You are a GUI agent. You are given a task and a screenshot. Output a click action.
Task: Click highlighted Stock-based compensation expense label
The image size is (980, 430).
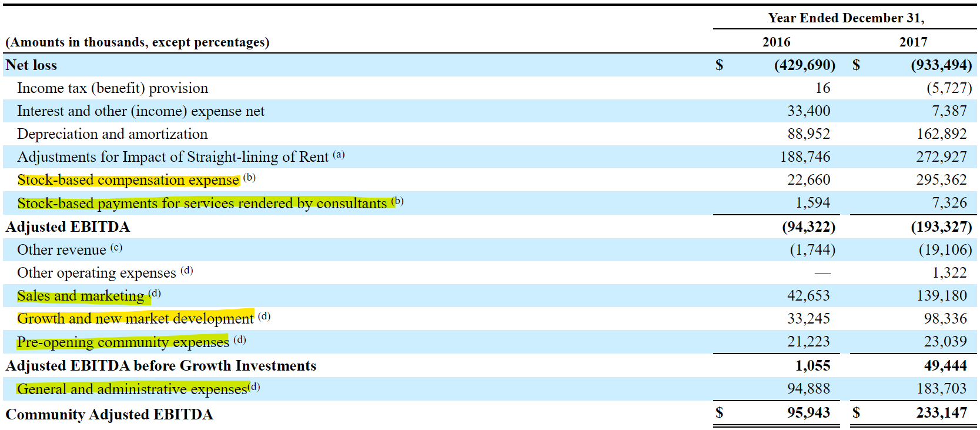(128, 180)
